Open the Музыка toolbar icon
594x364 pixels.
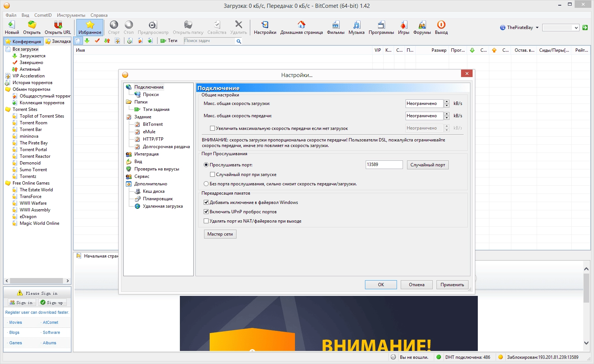click(x=356, y=28)
